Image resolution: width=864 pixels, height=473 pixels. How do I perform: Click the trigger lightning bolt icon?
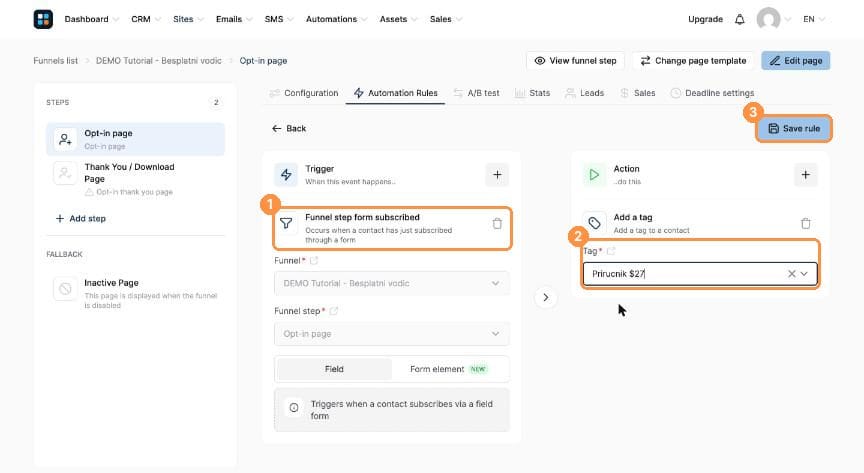click(x=286, y=175)
